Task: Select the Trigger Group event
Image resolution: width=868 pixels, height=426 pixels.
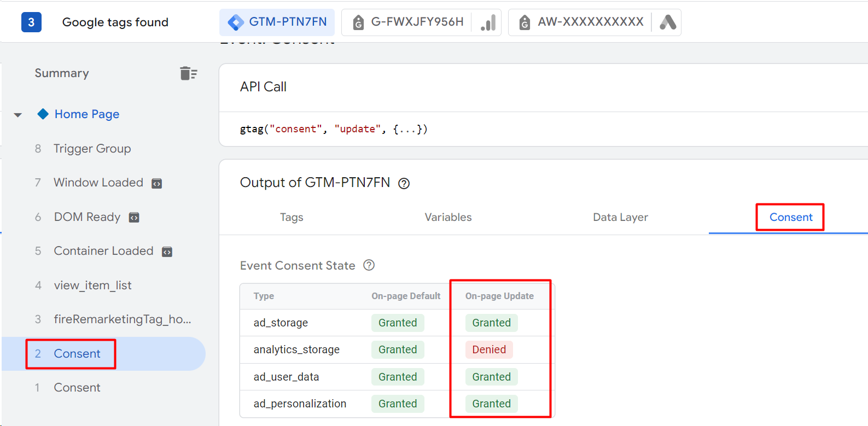Action: (x=92, y=149)
